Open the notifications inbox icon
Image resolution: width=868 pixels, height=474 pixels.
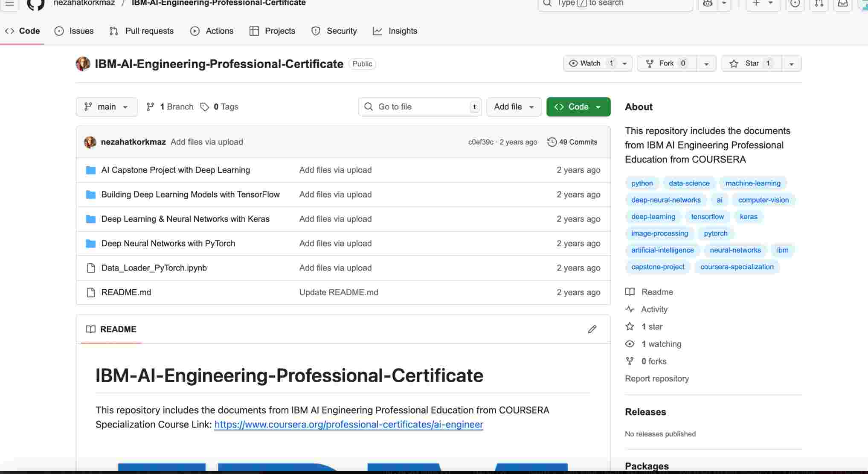coord(843,3)
